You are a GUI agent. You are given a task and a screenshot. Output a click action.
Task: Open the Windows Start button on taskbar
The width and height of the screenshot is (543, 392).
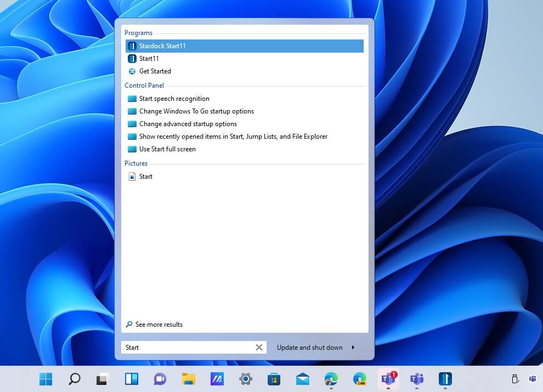click(46, 379)
